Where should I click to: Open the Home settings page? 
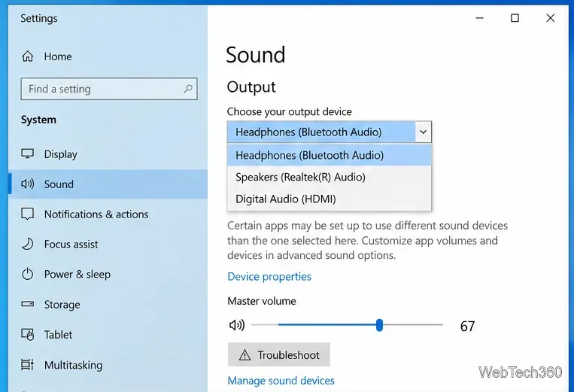click(x=108, y=56)
